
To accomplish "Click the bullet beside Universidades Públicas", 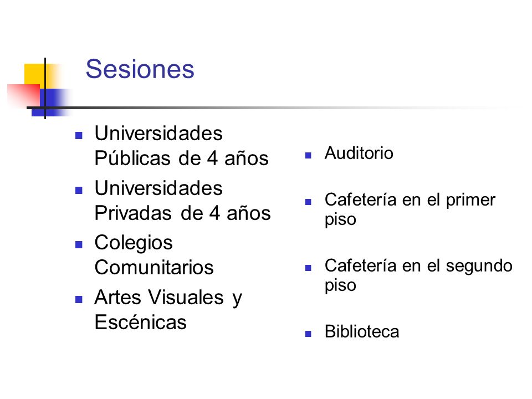I will pyautogui.click(x=79, y=136).
